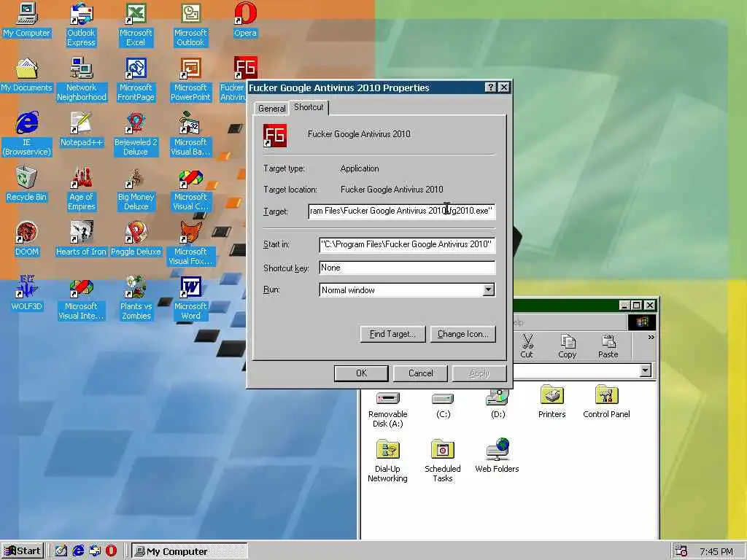Screen dimensions: 747x560
Task: Select the Opera desktop shortcut
Action: coord(245,20)
